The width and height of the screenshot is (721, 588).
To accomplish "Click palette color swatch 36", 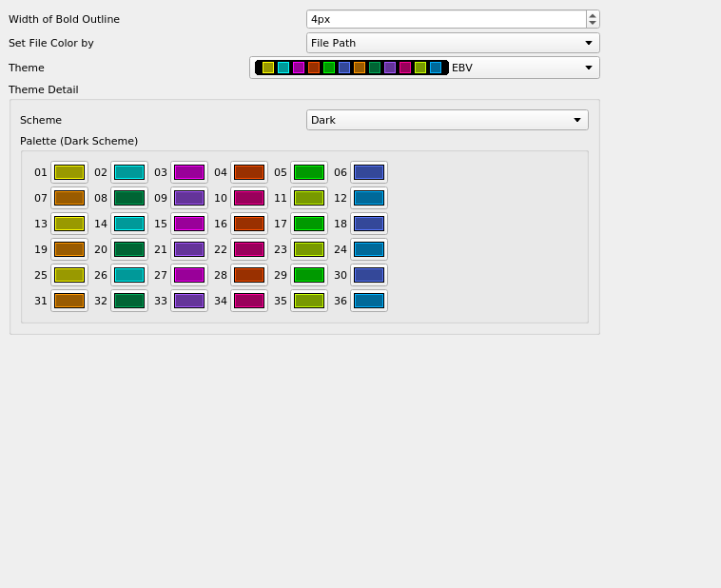I will 369,301.
